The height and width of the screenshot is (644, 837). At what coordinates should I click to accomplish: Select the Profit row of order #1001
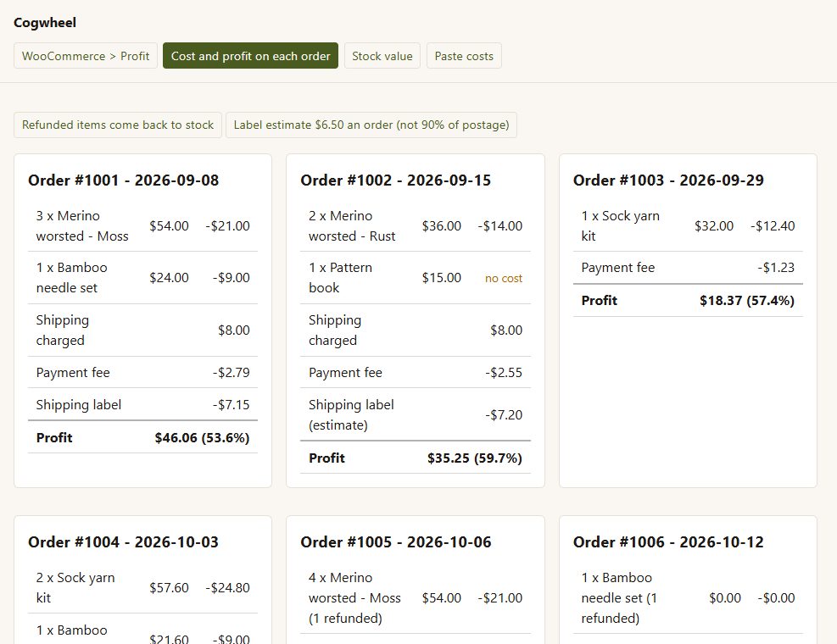pos(142,437)
